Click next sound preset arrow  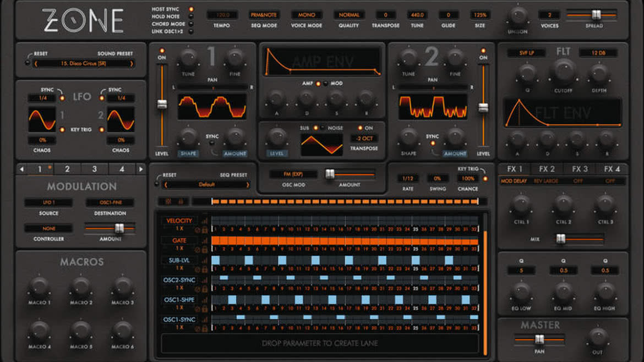point(132,64)
